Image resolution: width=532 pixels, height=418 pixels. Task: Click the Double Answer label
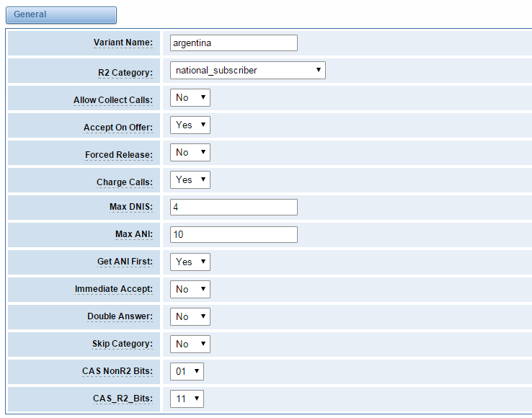pyautogui.click(x=120, y=316)
